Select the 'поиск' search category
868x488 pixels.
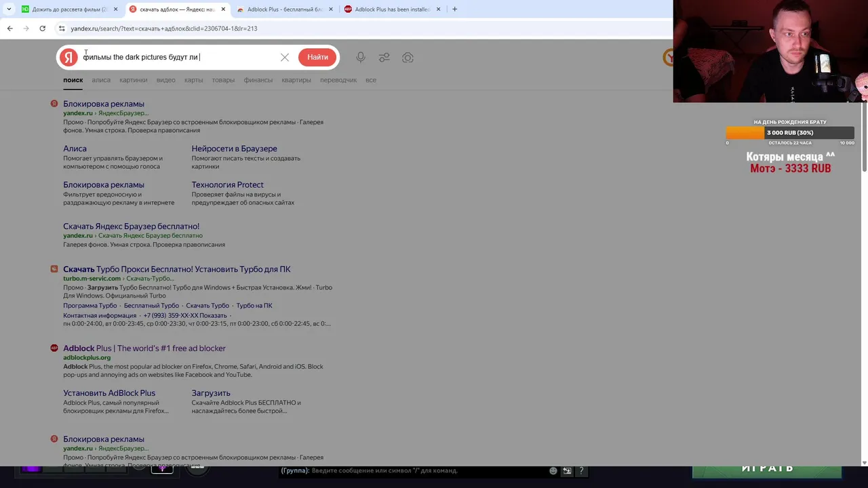pos(73,80)
